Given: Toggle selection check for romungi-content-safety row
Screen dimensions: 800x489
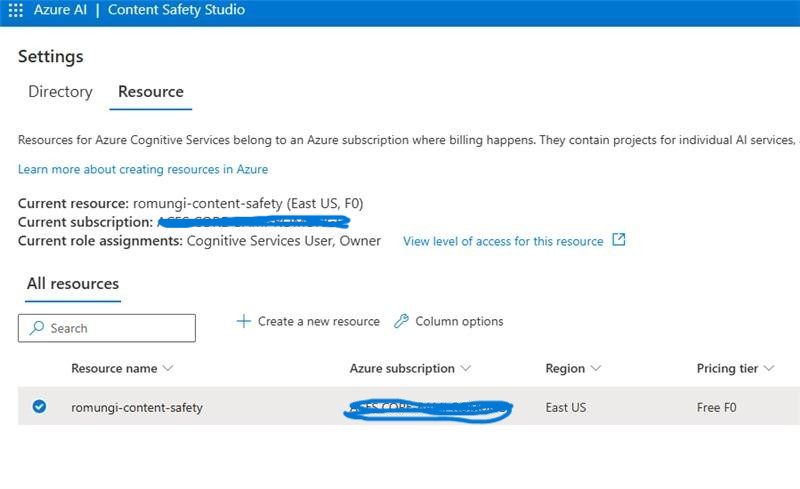Looking at the screenshot, I should pos(39,406).
